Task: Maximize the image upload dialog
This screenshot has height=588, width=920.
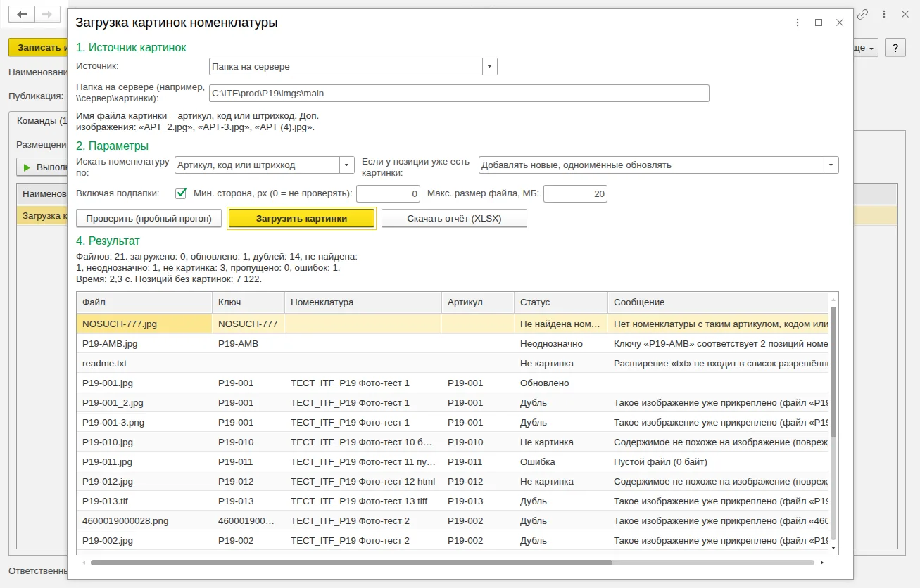Action: pos(819,23)
